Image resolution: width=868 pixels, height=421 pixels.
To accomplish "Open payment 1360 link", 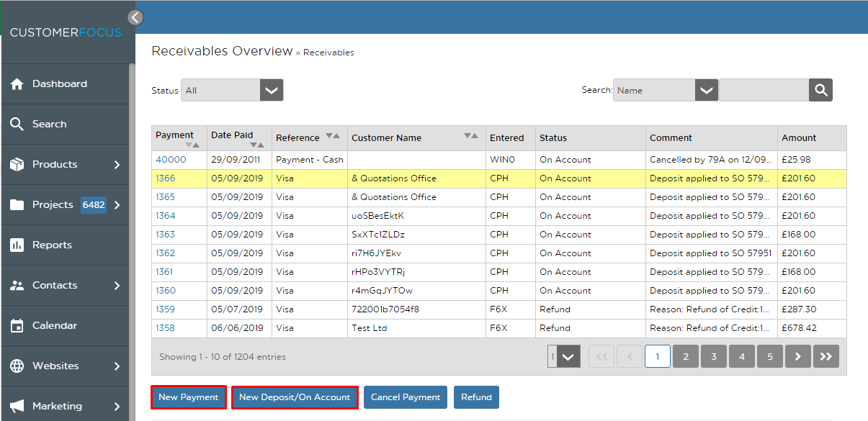I will [165, 291].
